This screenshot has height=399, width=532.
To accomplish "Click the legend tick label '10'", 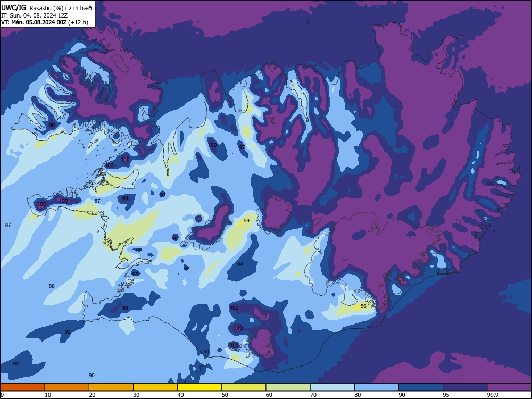I will (48, 395).
